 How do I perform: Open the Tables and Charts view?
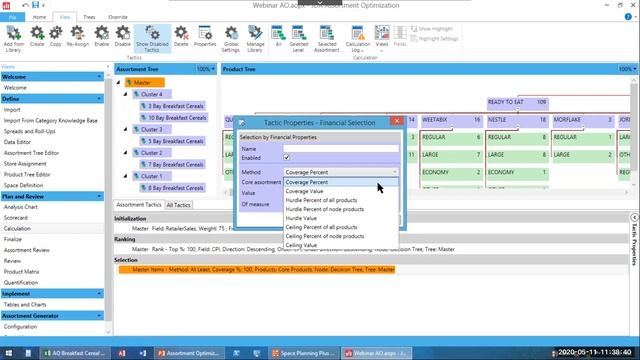pos(25,304)
